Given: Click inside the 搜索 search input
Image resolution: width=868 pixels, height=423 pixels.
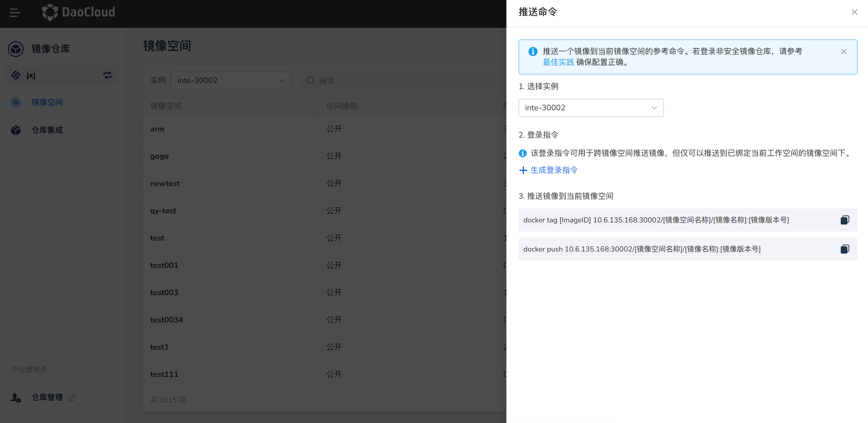Looking at the screenshot, I should pos(337,81).
